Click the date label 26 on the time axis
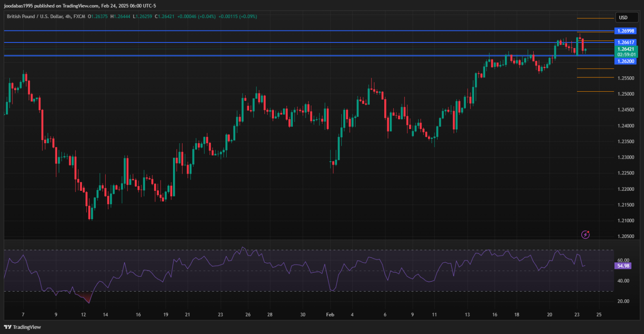Screen dimensions: 644x334 [248, 315]
